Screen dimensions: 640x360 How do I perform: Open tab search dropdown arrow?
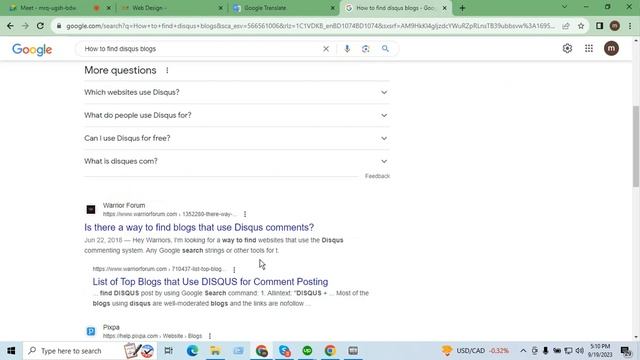pos(564,7)
